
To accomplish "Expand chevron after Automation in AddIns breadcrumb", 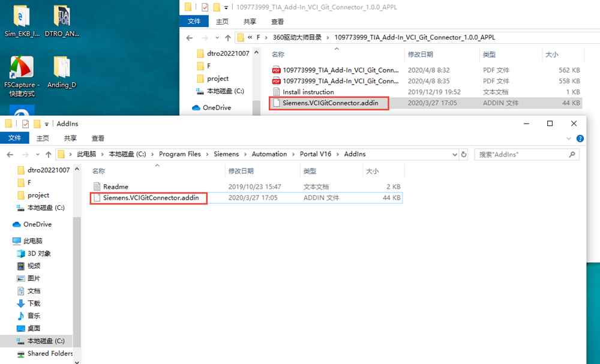I will click(293, 155).
